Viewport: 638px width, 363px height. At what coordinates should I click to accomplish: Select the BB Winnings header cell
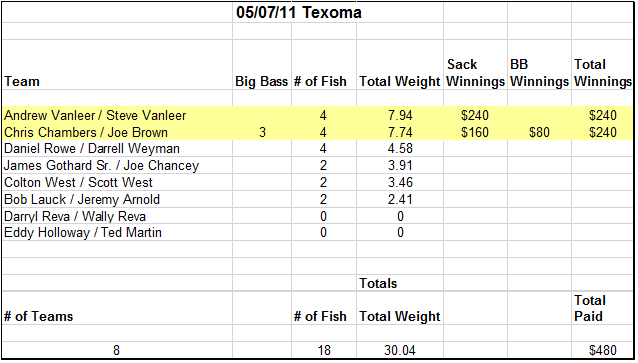point(539,65)
